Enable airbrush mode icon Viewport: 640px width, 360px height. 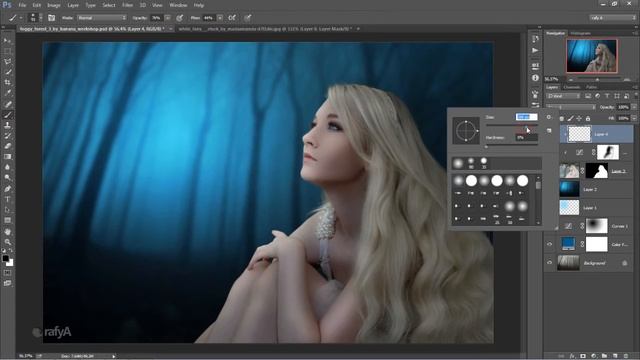click(x=232, y=18)
